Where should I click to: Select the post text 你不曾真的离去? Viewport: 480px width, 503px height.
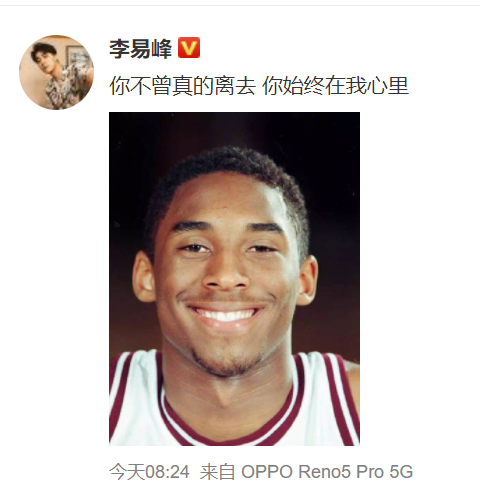coord(182,86)
